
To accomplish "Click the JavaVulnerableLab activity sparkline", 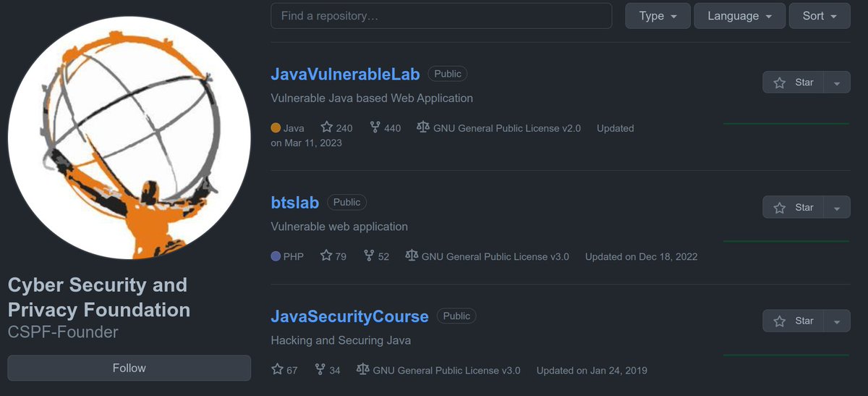I will click(x=786, y=124).
